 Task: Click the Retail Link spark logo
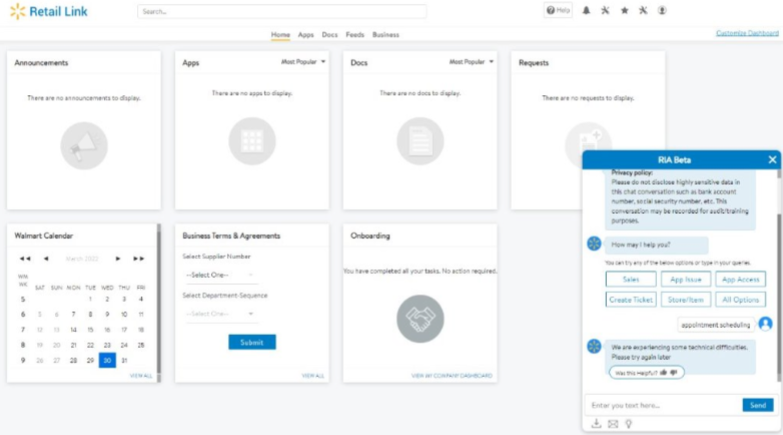click(17, 11)
